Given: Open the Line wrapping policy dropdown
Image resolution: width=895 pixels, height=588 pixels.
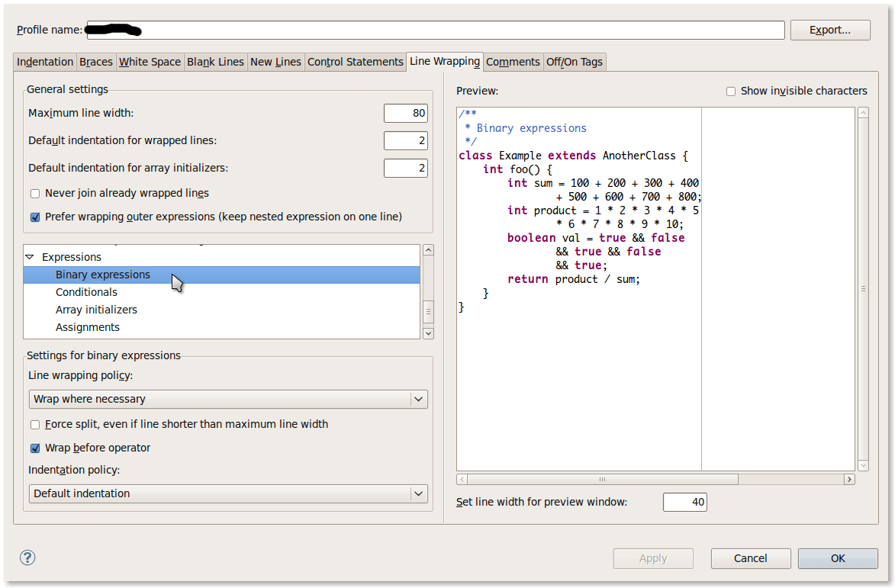Looking at the screenshot, I should [227, 399].
